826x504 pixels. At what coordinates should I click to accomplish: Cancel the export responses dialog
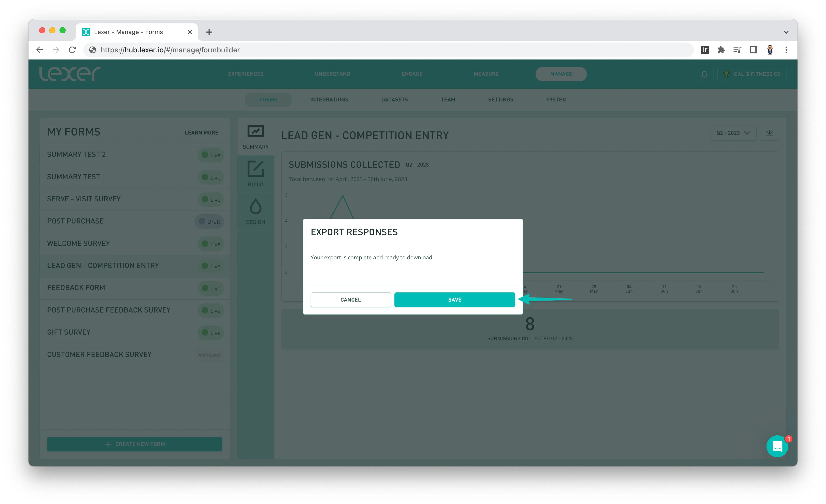(350, 300)
